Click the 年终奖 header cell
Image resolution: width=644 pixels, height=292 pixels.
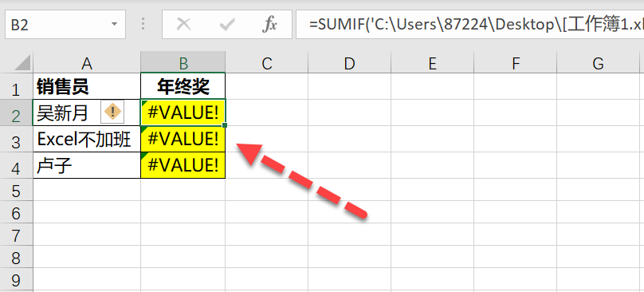[x=183, y=86]
